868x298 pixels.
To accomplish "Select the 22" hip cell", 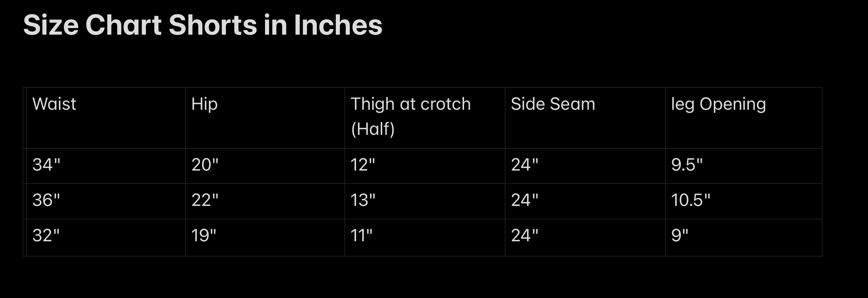I will pos(205,200).
